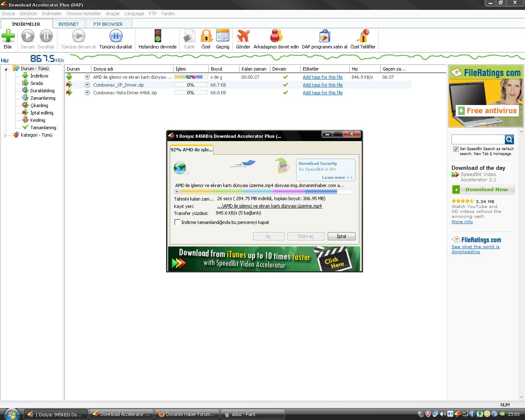
Task: Toggle Hızlandırıcı devrede traffic light icon
Action: pyautogui.click(x=157, y=36)
